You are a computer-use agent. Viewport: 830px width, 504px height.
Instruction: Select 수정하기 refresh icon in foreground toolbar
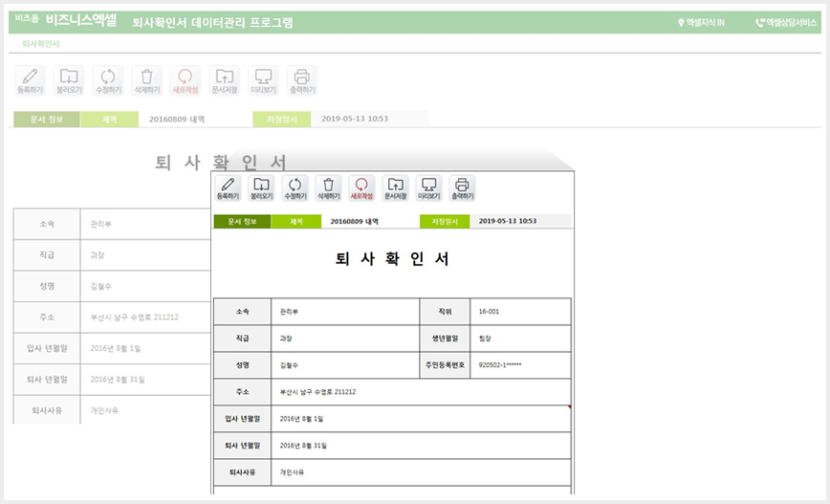[x=295, y=188]
